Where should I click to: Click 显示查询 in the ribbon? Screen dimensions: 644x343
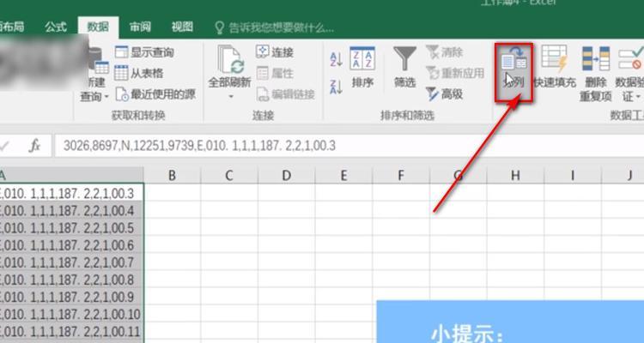[144, 52]
